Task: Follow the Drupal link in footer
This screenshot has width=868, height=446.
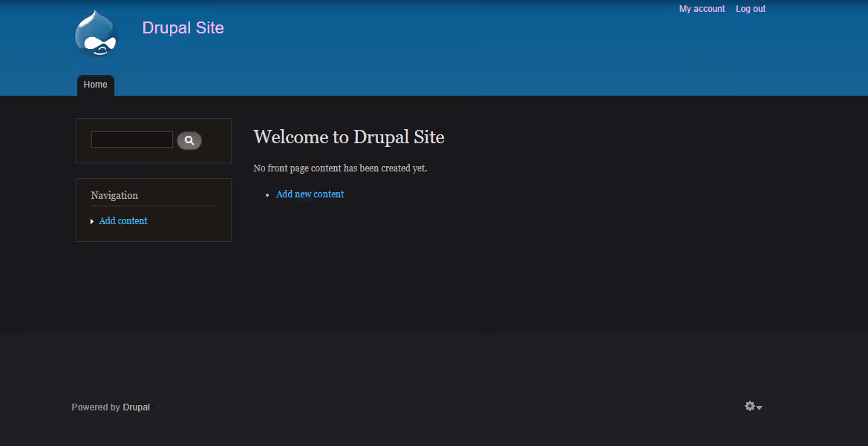Action: click(x=136, y=407)
